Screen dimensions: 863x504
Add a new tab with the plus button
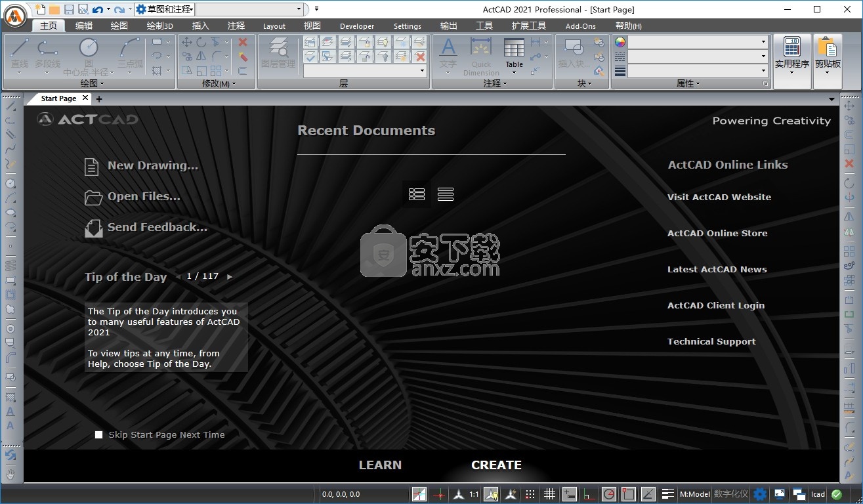click(x=99, y=99)
